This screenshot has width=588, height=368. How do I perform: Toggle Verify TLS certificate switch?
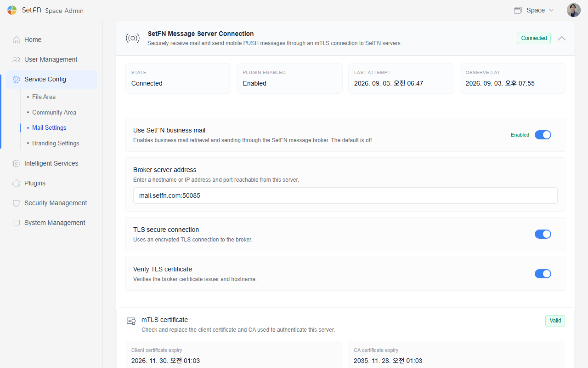click(x=543, y=274)
